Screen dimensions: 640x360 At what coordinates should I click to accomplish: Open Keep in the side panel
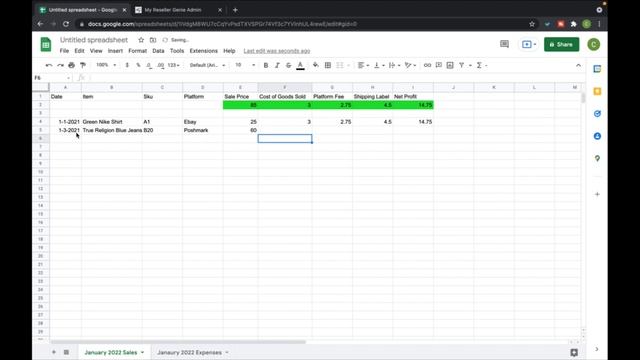click(x=597, y=91)
